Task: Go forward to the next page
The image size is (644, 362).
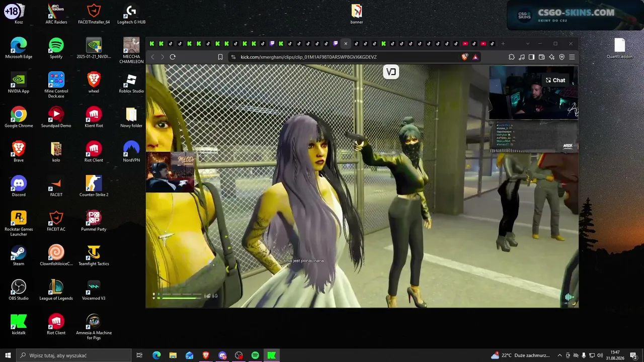Action: click(x=163, y=57)
